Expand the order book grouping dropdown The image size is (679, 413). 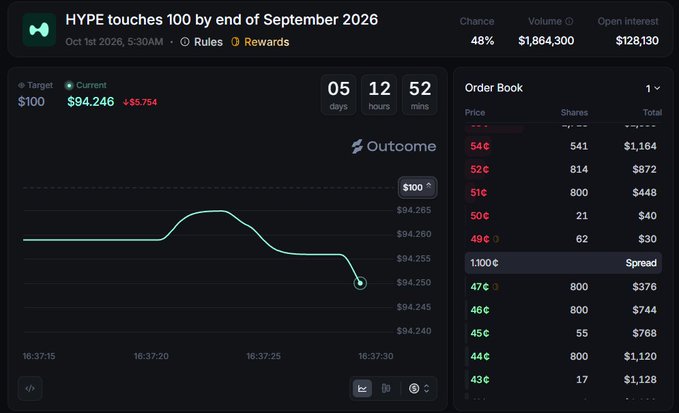[653, 88]
